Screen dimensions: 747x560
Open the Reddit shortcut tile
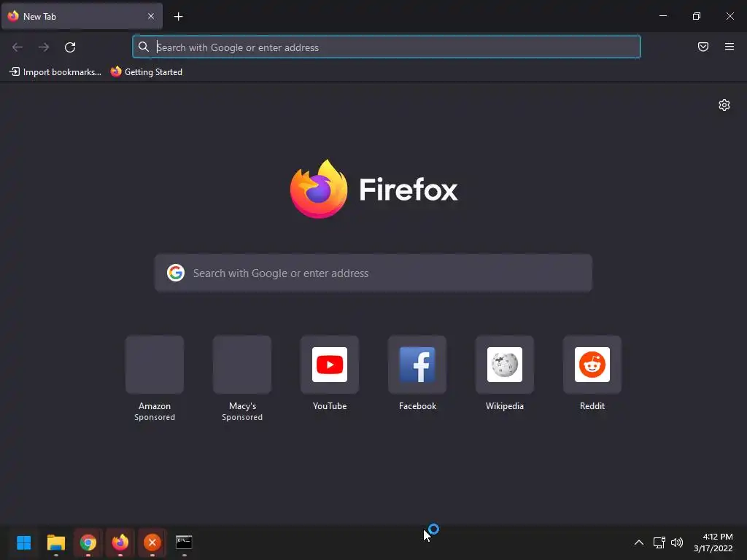[592, 365]
